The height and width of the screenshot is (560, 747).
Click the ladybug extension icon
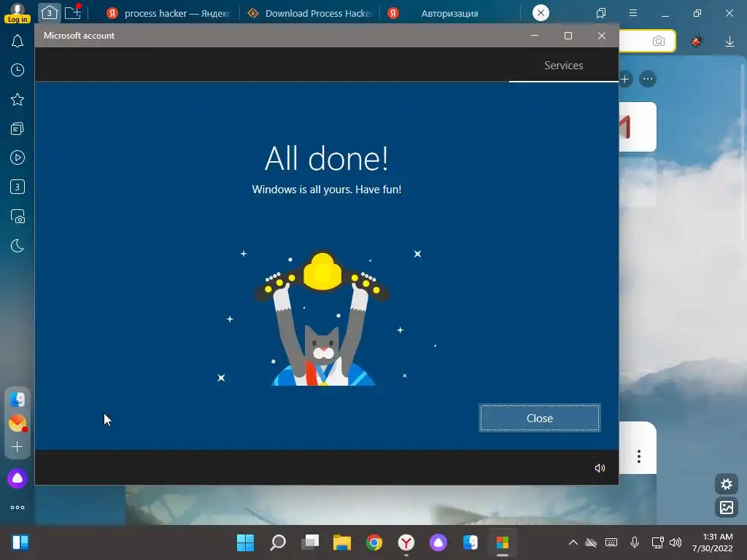[x=697, y=42]
